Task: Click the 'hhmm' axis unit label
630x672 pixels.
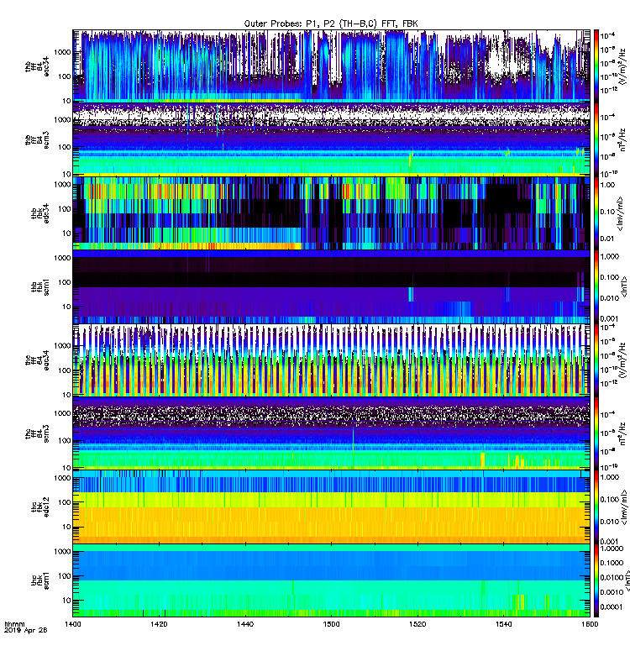Action: 14,624
